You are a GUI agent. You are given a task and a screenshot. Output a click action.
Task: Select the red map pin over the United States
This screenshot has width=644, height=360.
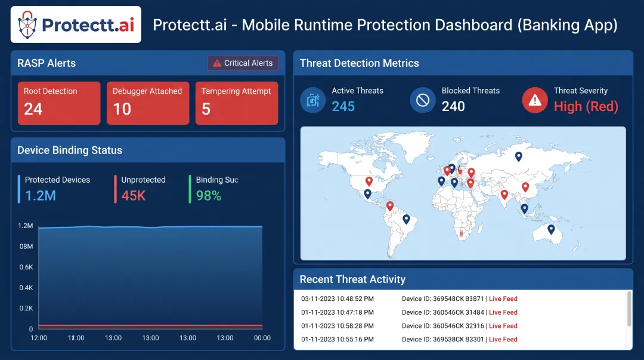click(x=369, y=181)
